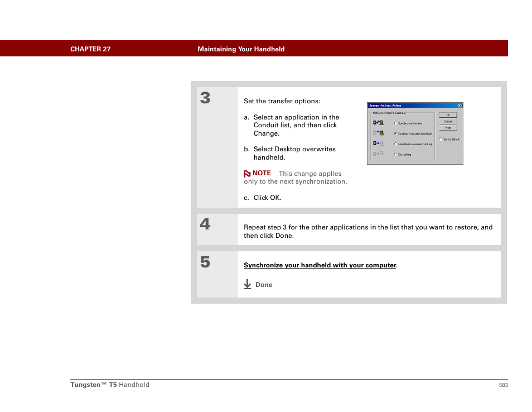Click the Done down-arrow icon

(x=248, y=284)
